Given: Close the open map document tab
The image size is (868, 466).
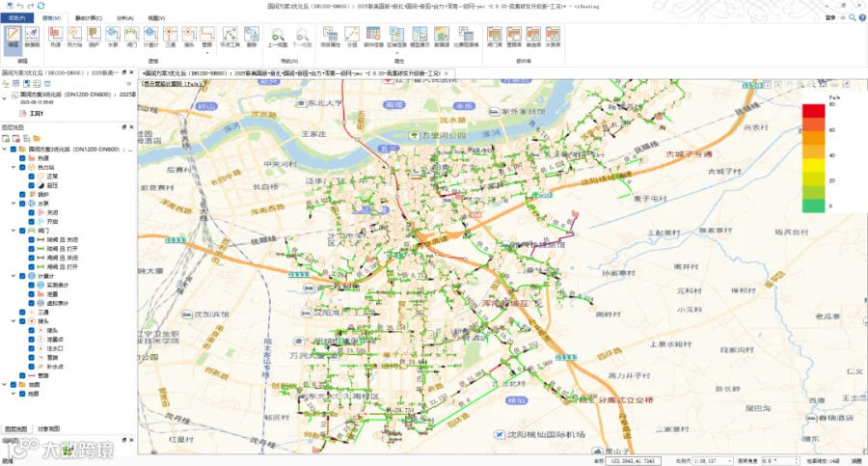Looking at the screenshot, I should tap(447, 73).
